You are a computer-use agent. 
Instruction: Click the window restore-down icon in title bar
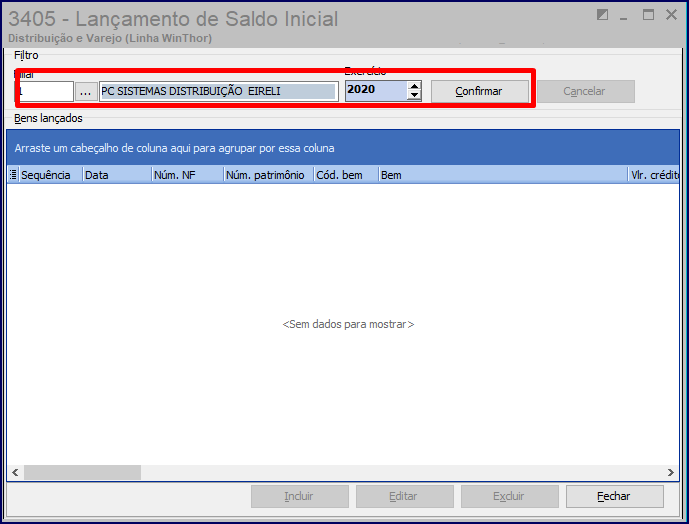coord(602,15)
